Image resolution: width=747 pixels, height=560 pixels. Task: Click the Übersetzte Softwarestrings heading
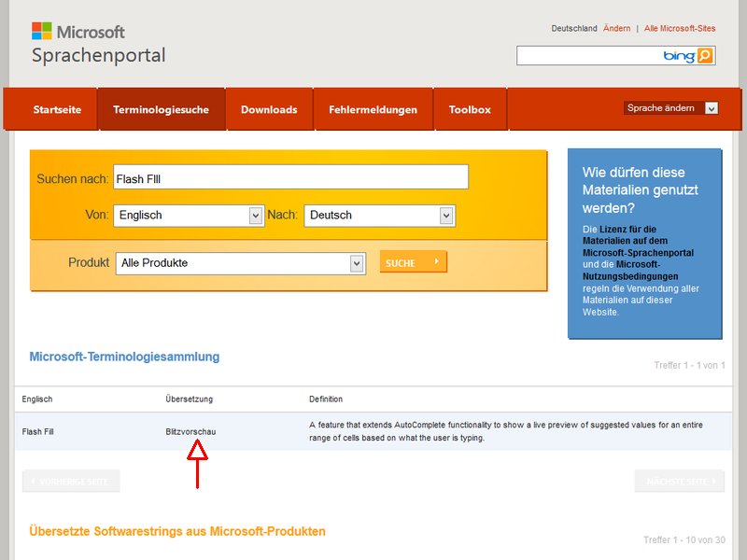[x=177, y=531]
